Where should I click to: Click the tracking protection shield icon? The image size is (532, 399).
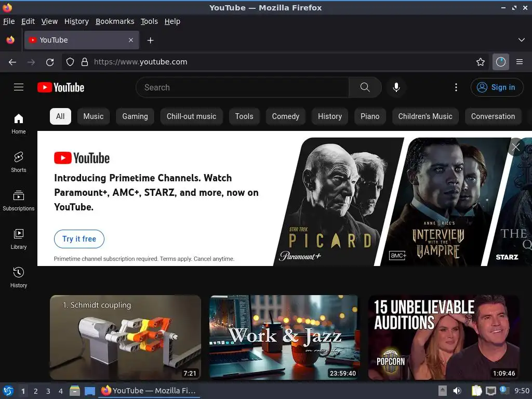point(70,62)
